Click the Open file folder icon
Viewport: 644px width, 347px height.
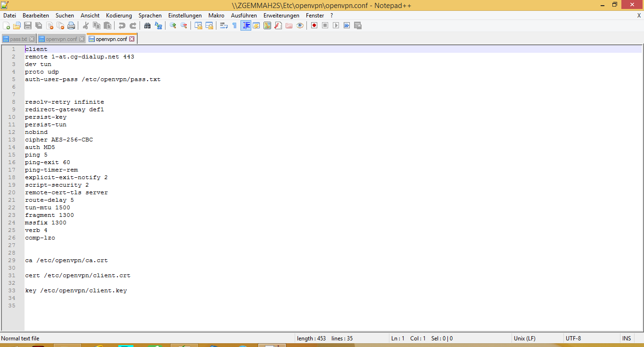point(17,25)
